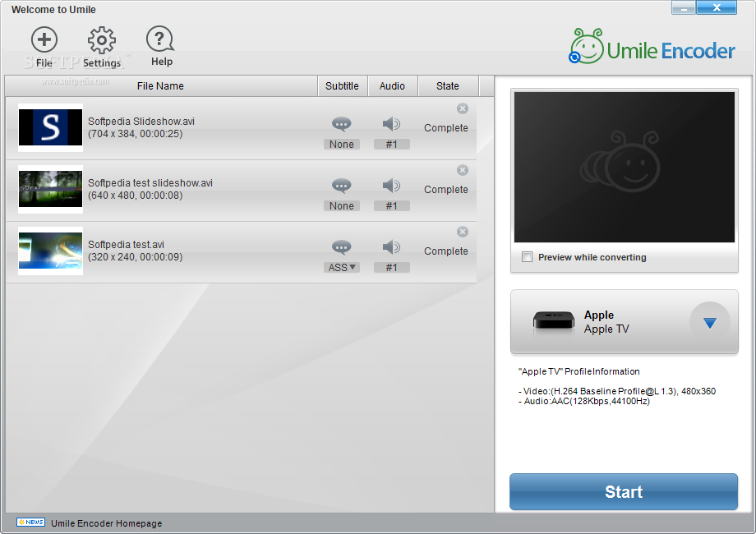Open subtitle None dropdown for Softpedia test slideshow.avi

click(341, 205)
